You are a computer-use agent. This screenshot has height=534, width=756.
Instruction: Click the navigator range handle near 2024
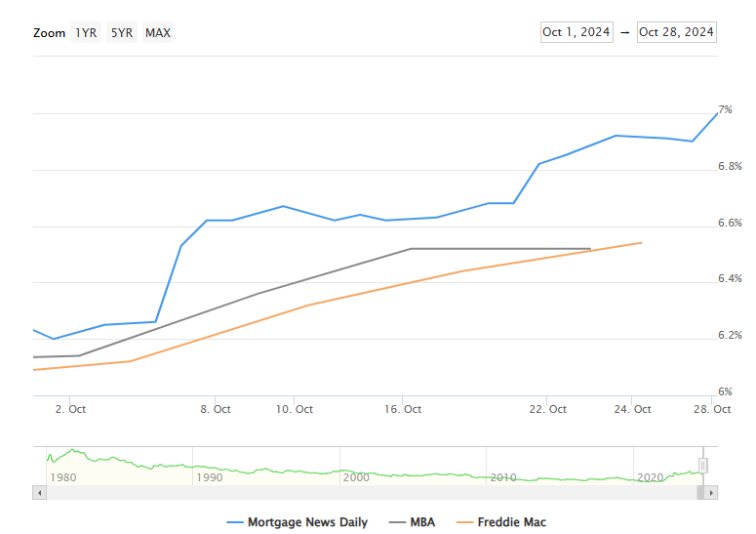(x=702, y=466)
